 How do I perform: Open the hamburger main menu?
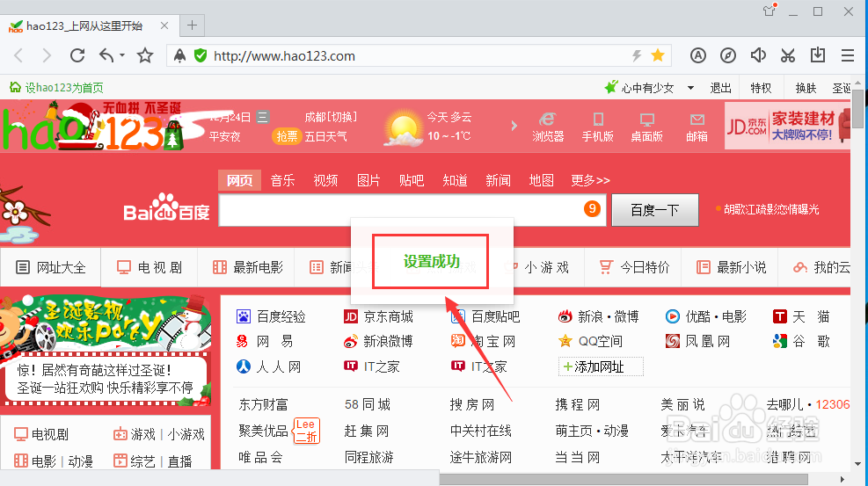[848, 55]
